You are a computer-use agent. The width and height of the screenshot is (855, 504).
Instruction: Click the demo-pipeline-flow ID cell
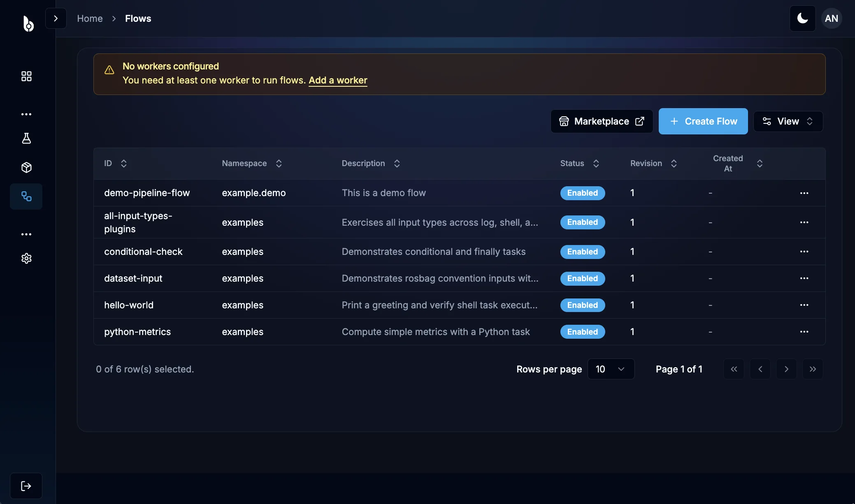147,193
